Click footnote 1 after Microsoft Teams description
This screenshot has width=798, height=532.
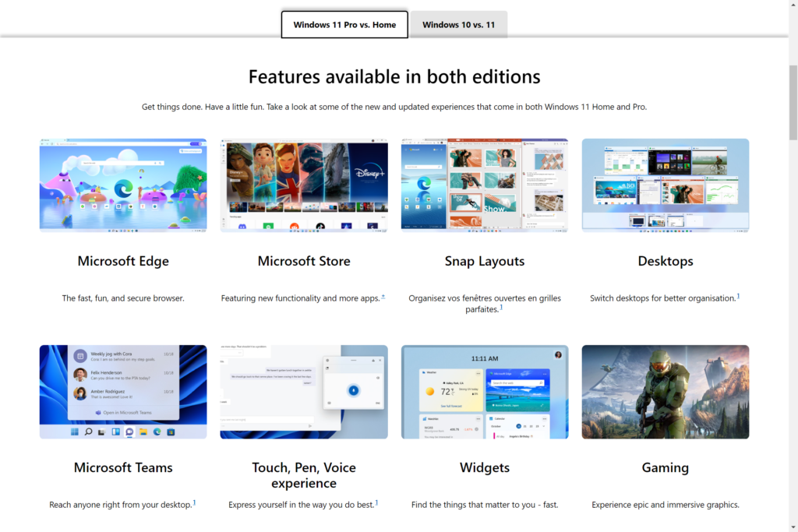click(194, 502)
